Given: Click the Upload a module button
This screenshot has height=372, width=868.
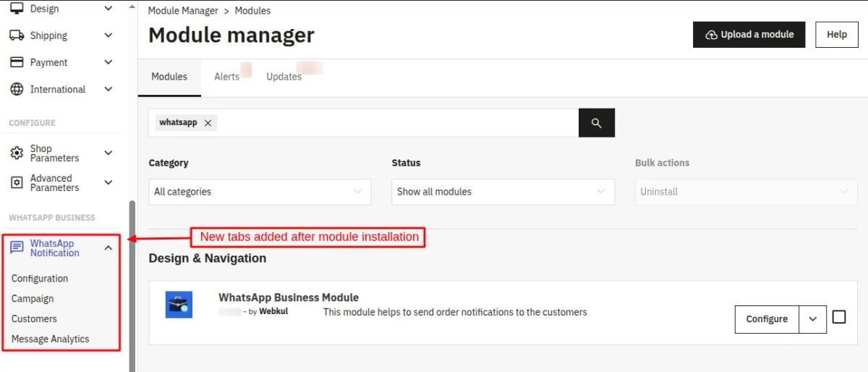Looking at the screenshot, I should 749,34.
